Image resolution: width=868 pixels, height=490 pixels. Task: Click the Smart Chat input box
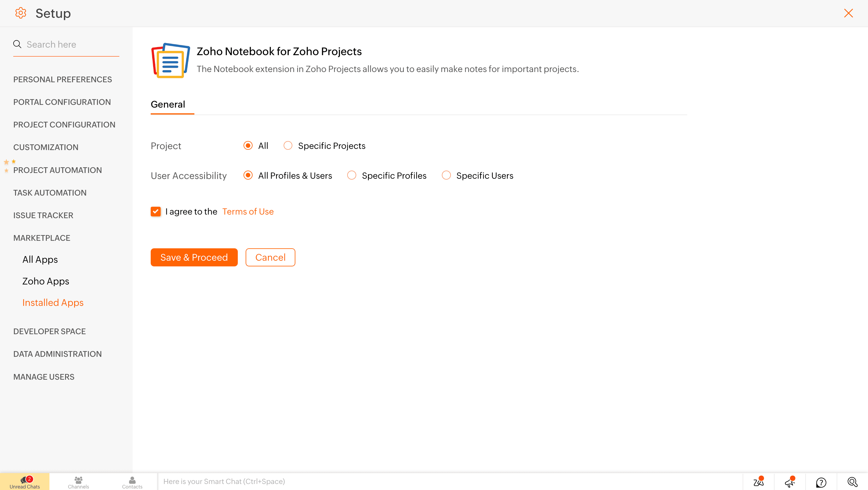450,482
